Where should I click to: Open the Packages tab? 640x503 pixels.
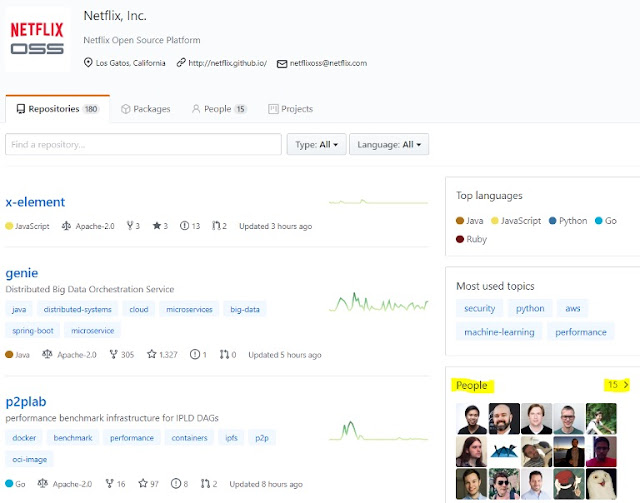tap(146, 109)
